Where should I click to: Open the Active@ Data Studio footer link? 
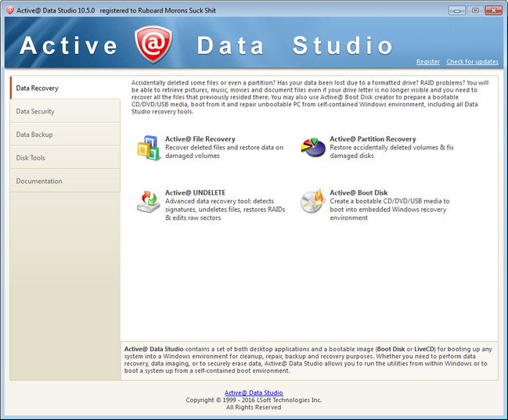[x=254, y=393]
